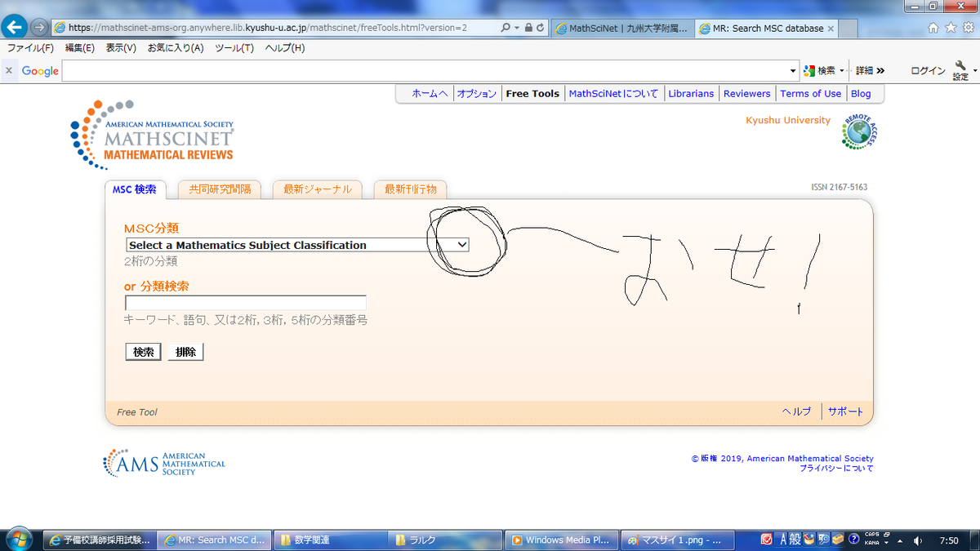
Task: Open the ラルク folder taskbar item
Action: [444, 540]
